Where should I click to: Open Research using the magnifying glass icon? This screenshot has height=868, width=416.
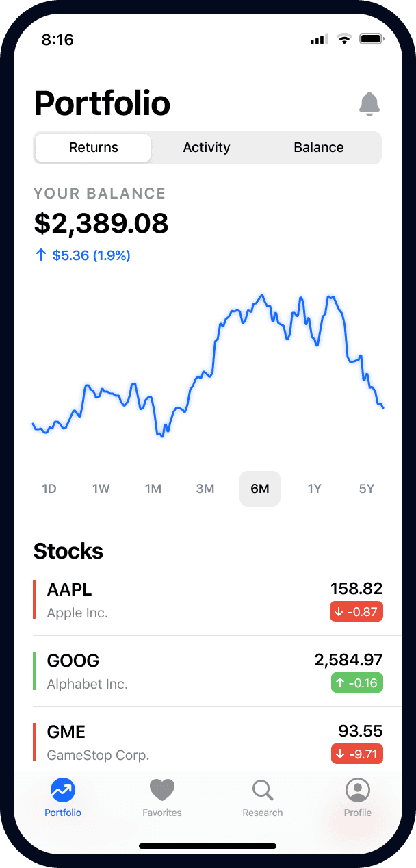(x=263, y=791)
